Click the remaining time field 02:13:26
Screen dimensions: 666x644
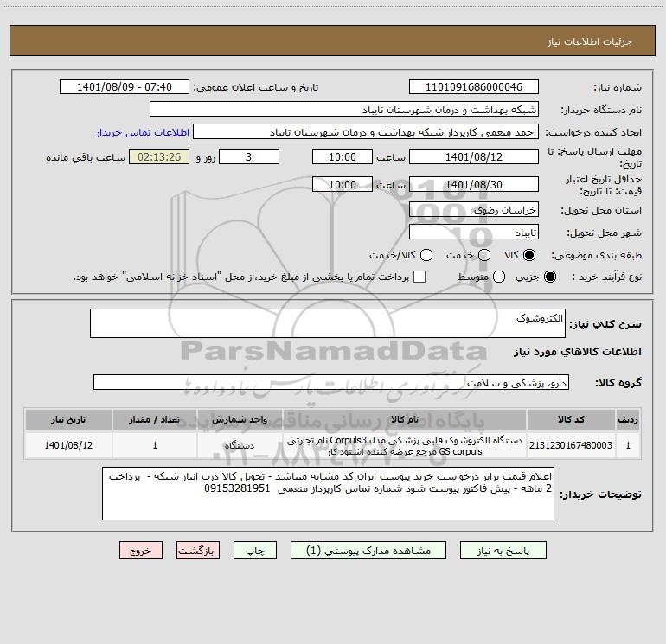point(159,156)
